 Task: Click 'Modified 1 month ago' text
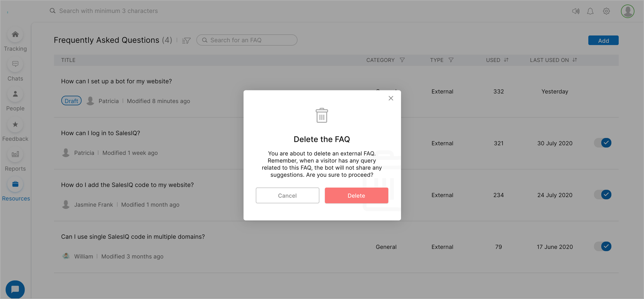(x=150, y=204)
